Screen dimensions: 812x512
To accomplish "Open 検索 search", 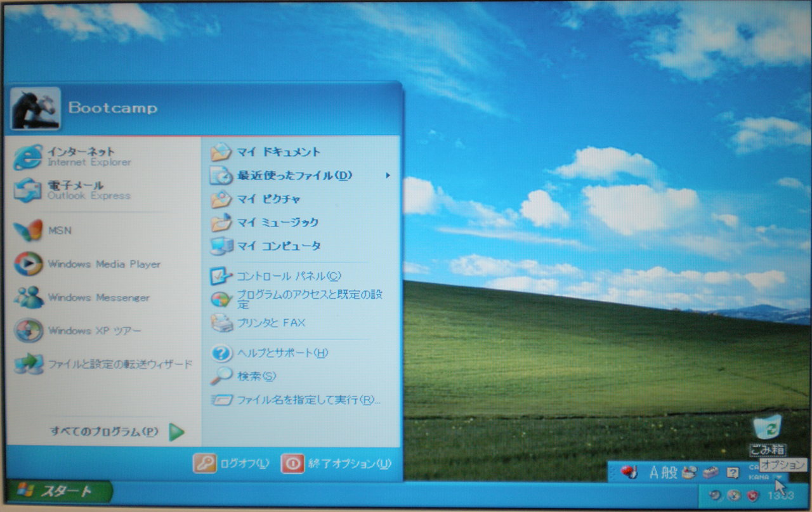I will [x=301, y=376].
